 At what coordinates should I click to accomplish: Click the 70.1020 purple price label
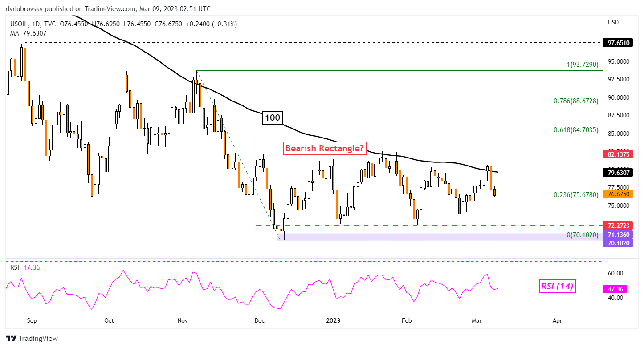click(x=618, y=243)
